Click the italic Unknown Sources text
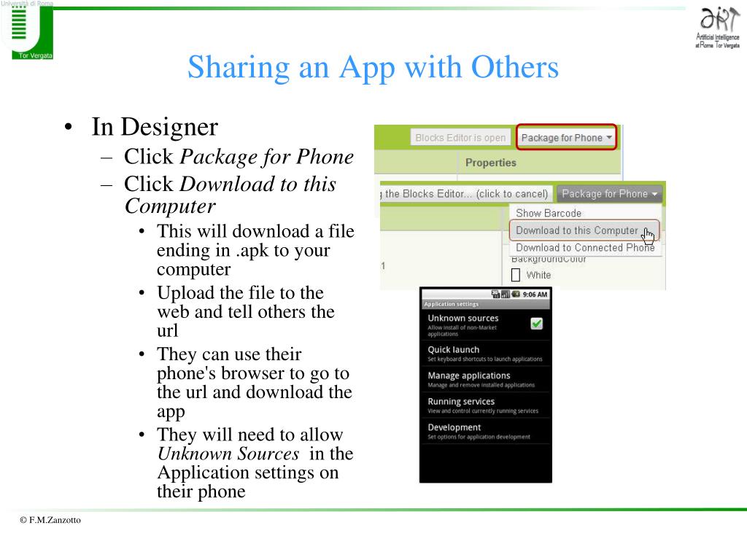This screenshot has width=747, height=560. [x=228, y=454]
